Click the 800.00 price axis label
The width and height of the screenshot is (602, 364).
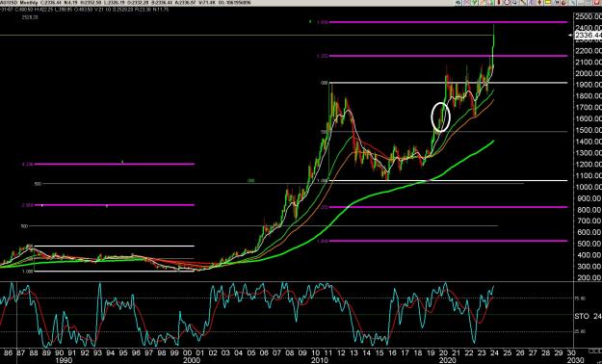[x=589, y=210]
